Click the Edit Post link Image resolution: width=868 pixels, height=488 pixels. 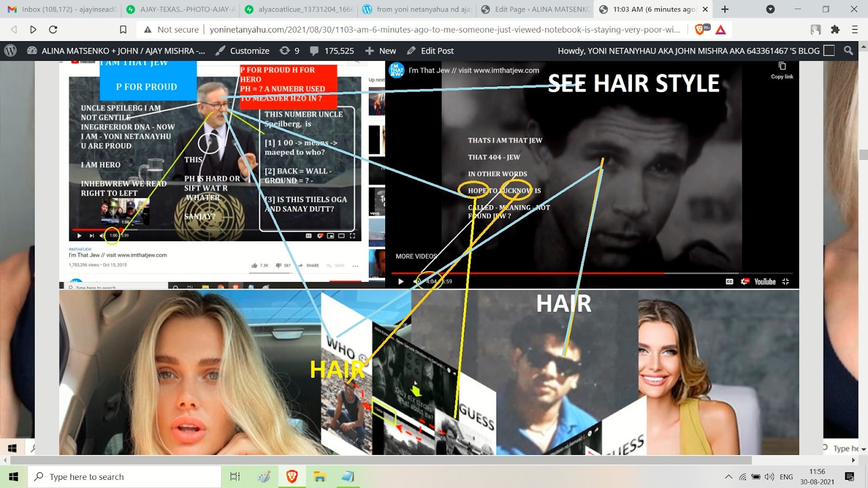pyautogui.click(x=431, y=50)
